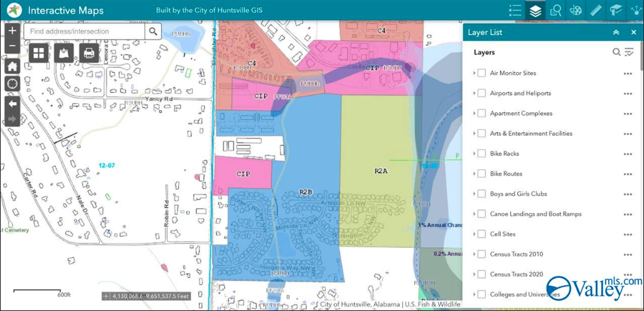Open the measurement ruler tool
The image size is (644, 311).
coord(596,11)
